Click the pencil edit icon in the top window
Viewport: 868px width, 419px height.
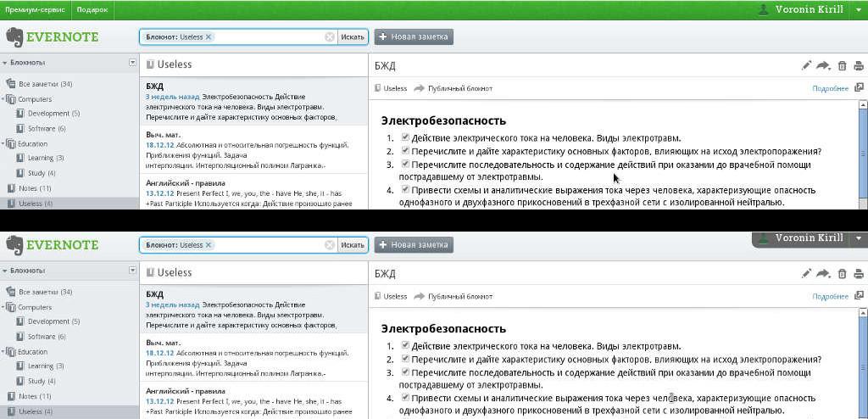[806, 66]
